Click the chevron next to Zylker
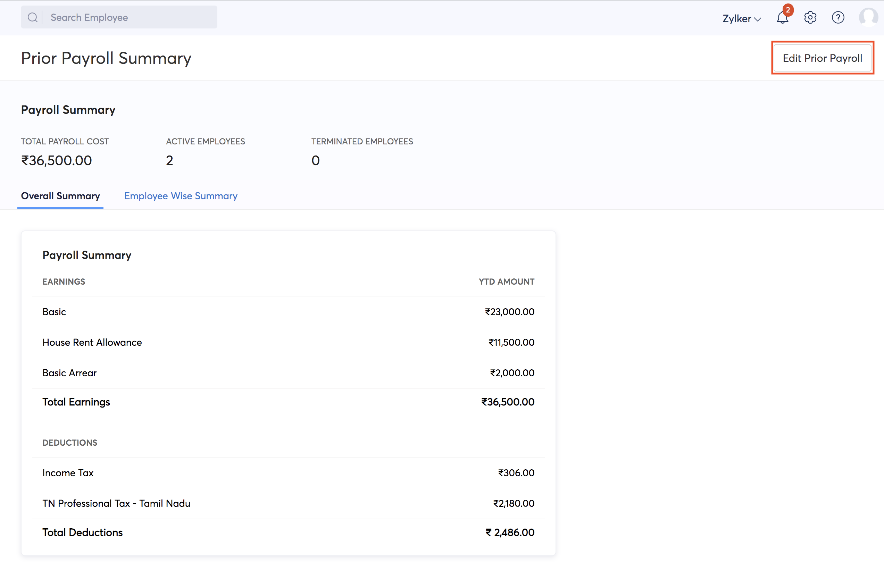 tap(758, 19)
